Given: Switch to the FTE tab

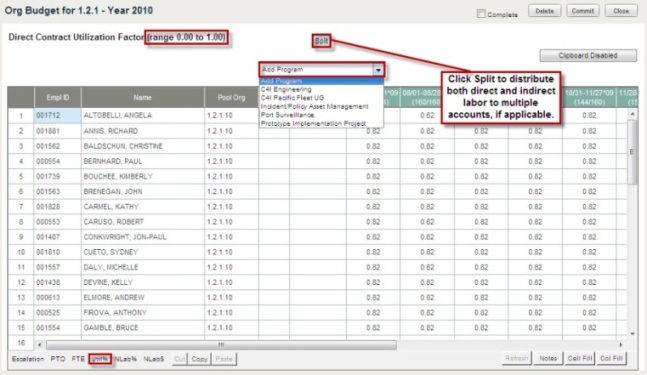Looking at the screenshot, I should [x=78, y=359].
